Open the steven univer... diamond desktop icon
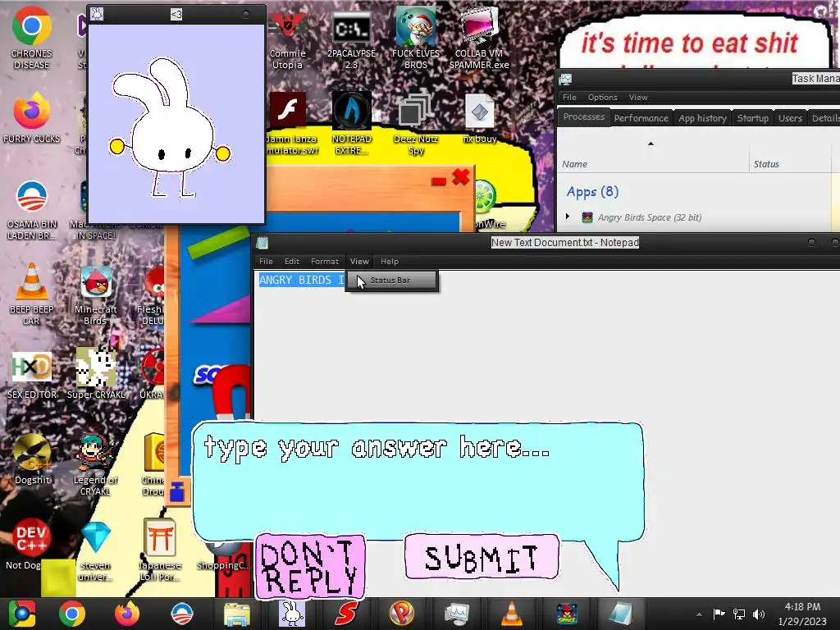The width and height of the screenshot is (840, 630). point(95,552)
